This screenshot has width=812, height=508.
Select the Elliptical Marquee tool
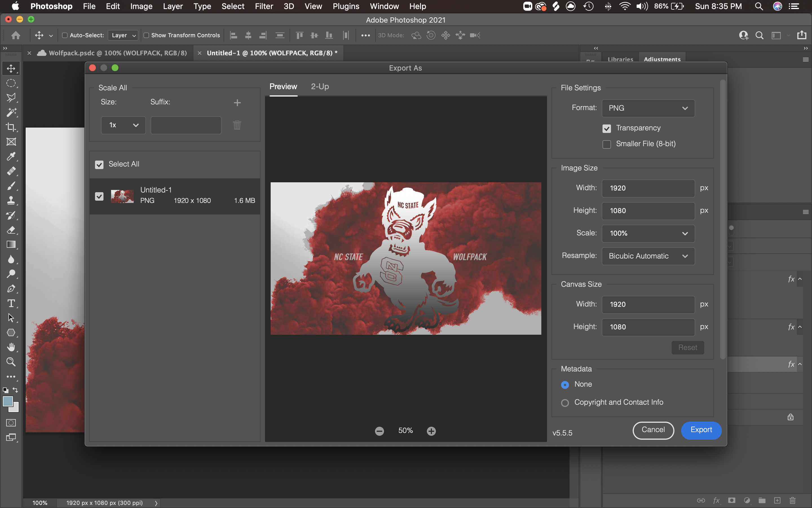pyautogui.click(x=11, y=83)
